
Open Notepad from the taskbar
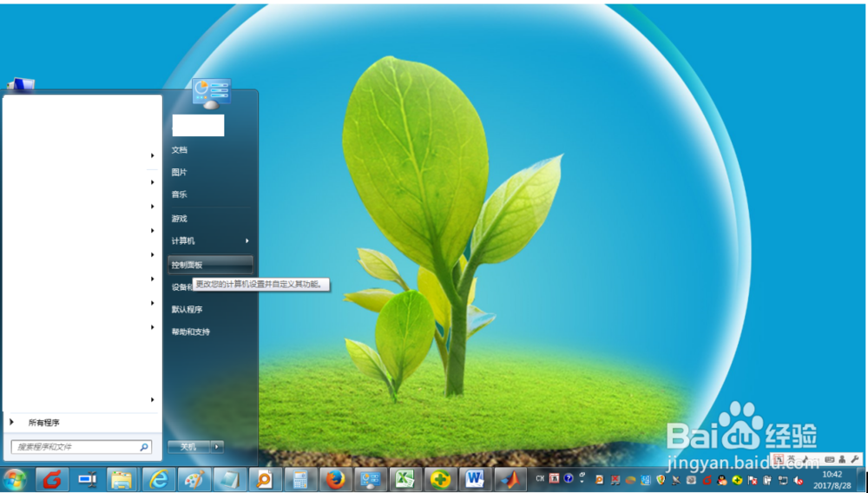228,480
